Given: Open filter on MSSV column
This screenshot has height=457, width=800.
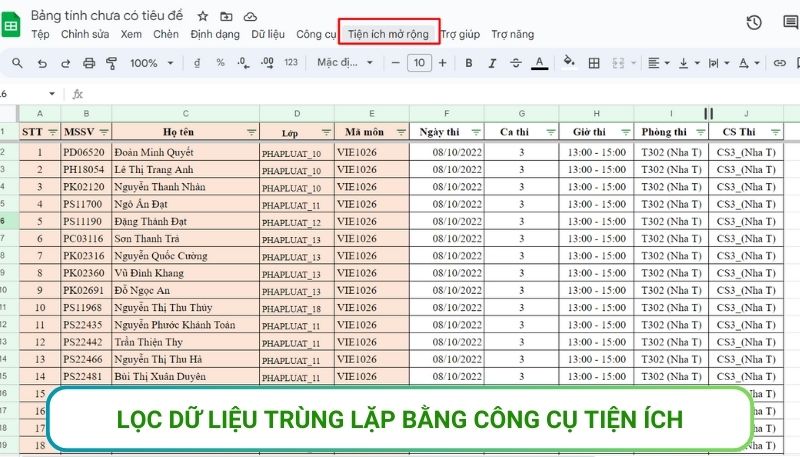Looking at the screenshot, I should pyautogui.click(x=104, y=132).
